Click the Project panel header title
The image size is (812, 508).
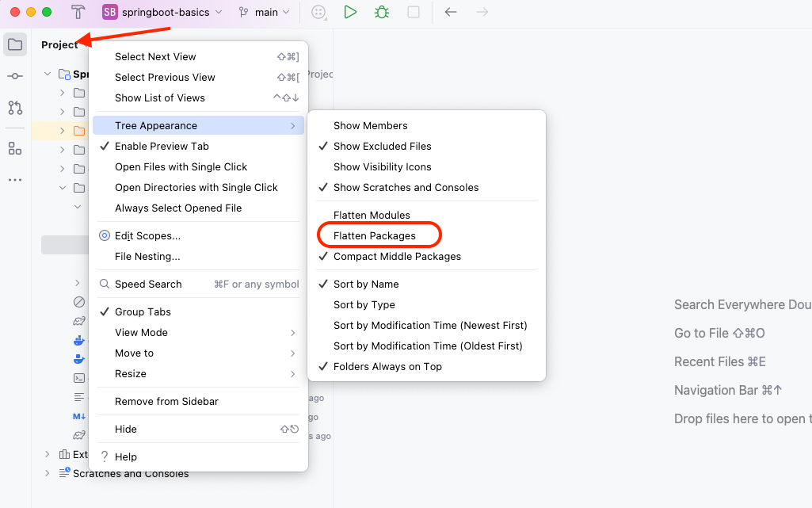(59, 44)
